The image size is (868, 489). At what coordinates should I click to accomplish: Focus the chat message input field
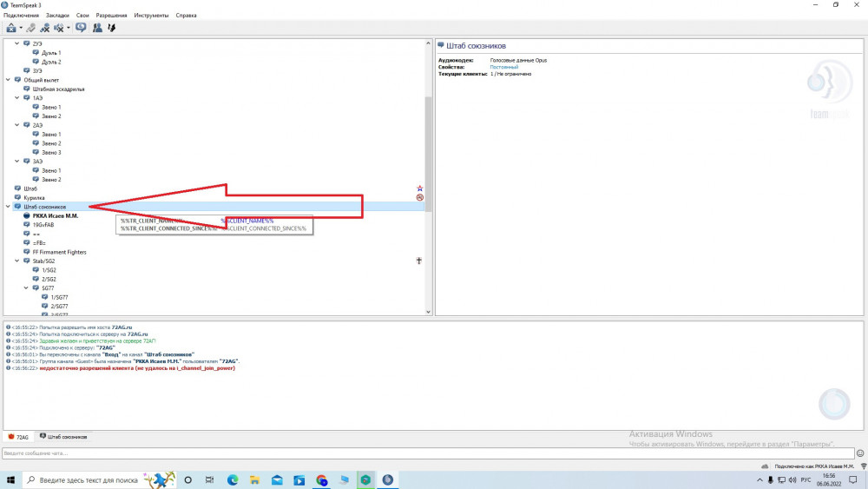(x=427, y=453)
